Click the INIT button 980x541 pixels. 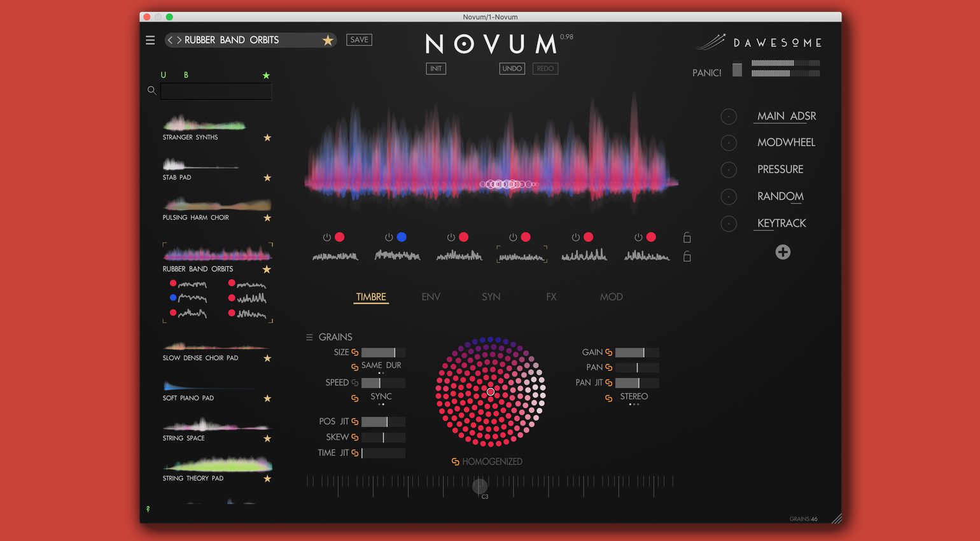436,69
